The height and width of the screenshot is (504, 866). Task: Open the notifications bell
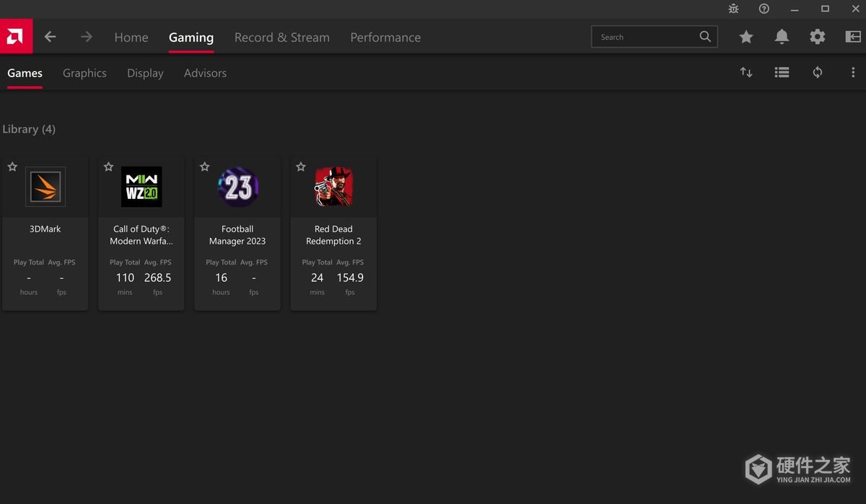coord(782,37)
